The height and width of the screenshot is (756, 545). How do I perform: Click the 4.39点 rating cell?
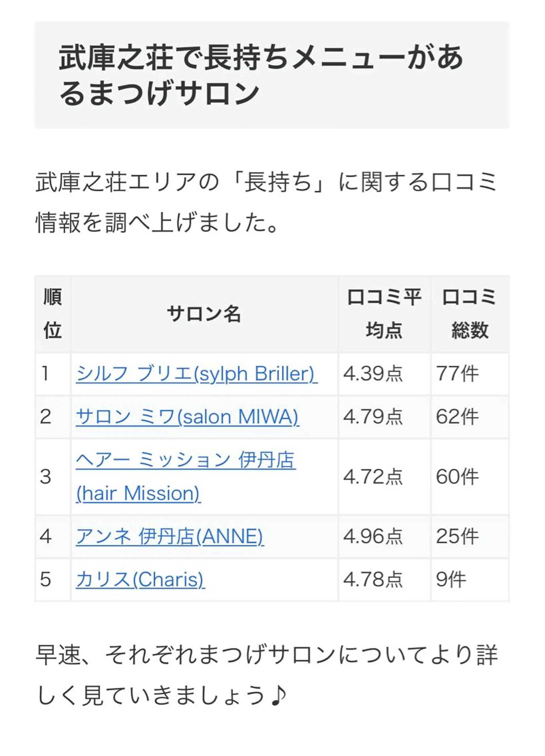(373, 374)
